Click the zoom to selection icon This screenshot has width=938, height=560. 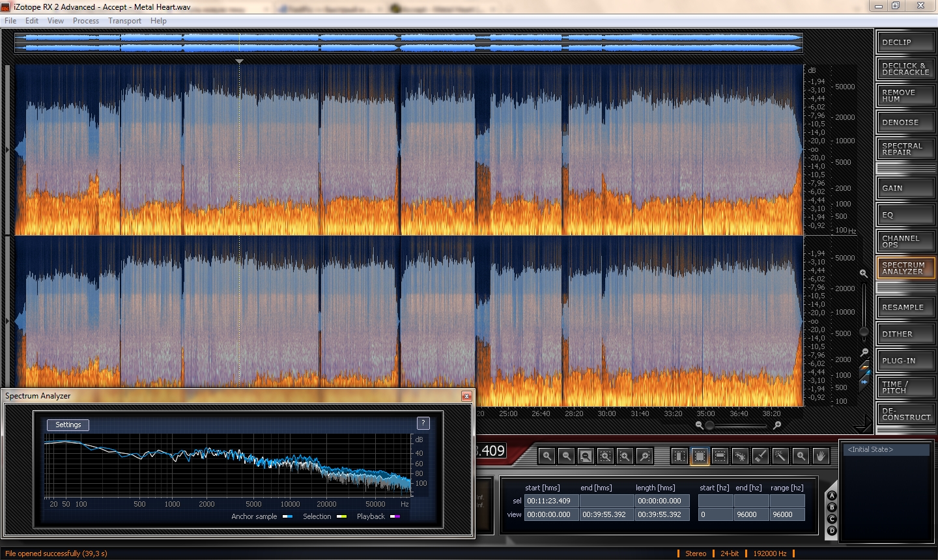coord(605,456)
